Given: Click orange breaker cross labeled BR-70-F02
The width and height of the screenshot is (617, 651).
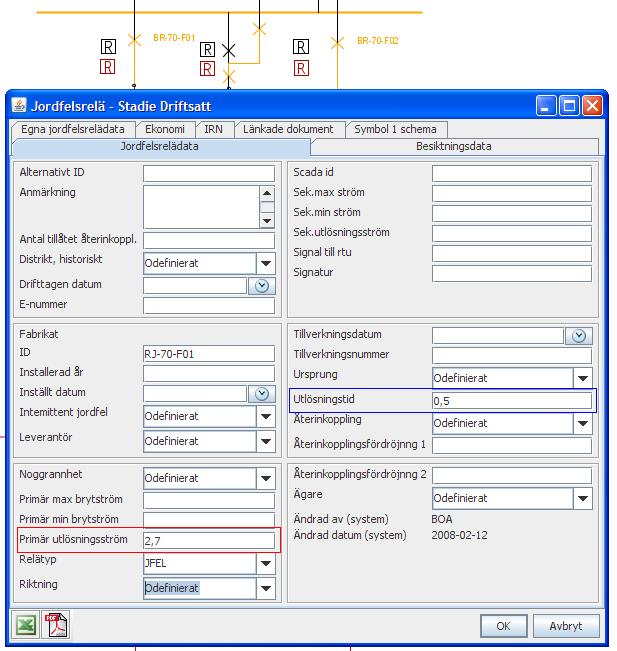Looking at the screenshot, I should [x=337, y=43].
